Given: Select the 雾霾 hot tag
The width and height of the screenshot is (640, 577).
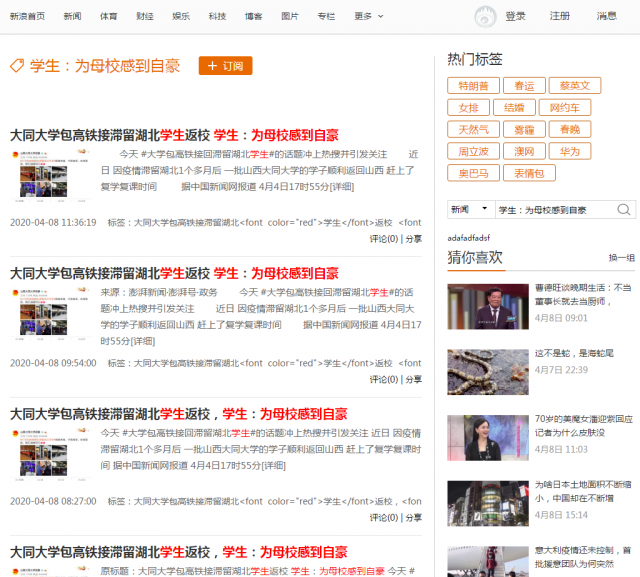Looking at the screenshot, I should tap(524, 130).
